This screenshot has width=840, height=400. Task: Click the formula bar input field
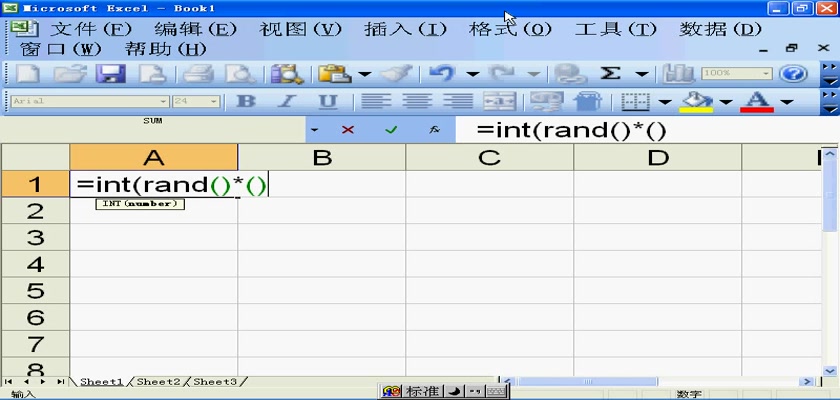[x=640, y=130]
